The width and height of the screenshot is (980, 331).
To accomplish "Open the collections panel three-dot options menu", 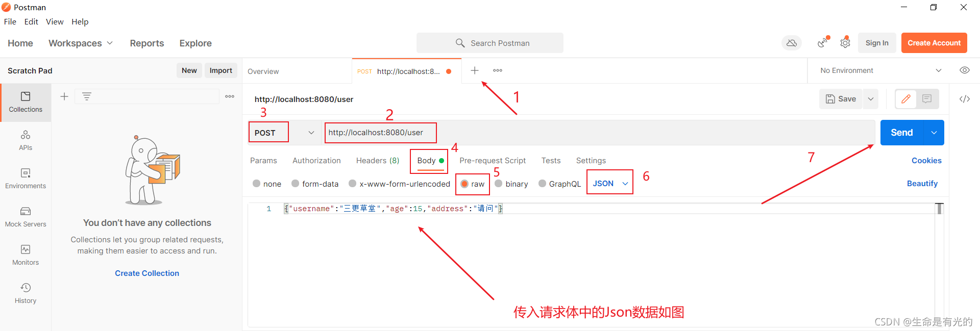I will click(230, 96).
